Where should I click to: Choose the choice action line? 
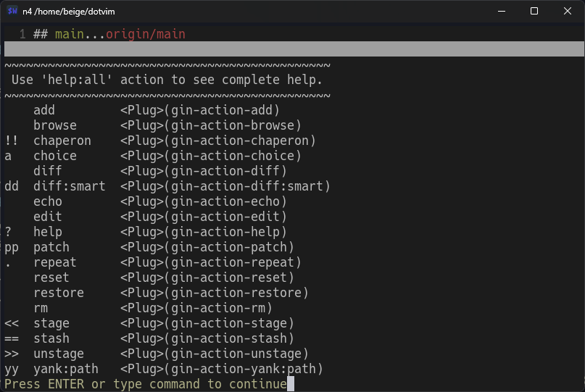point(55,156)
